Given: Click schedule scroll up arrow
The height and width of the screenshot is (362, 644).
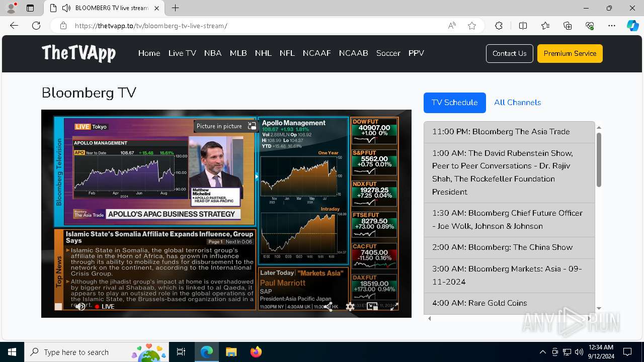Looking at the screenshot, I should (599, 128).
